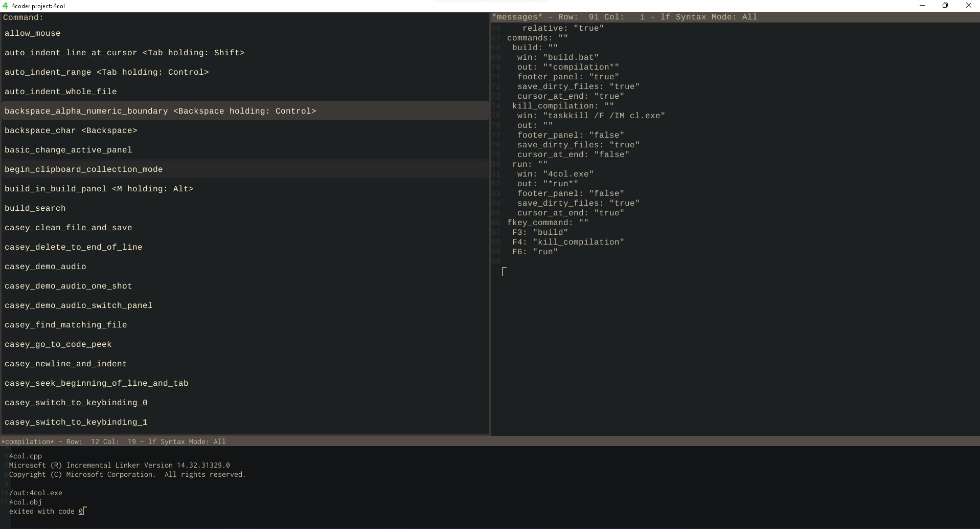This screenshot has height=529, width=980.
Task: Pick basic_change_active_panel command
Action: pos(245,150)
